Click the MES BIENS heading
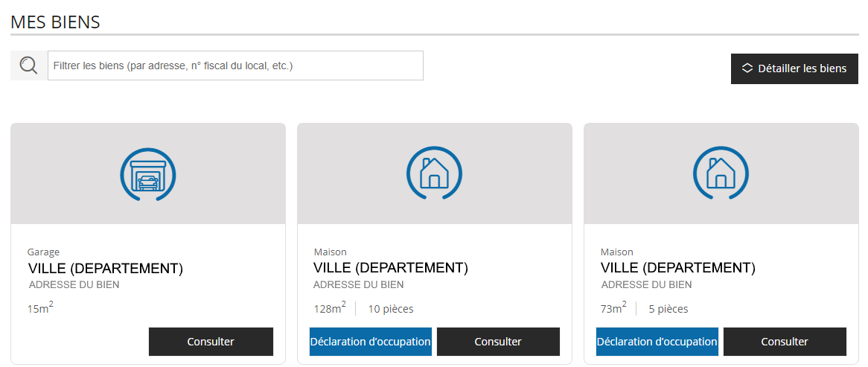868x367 pixels. pyautogui.click(x=55, y=22)
